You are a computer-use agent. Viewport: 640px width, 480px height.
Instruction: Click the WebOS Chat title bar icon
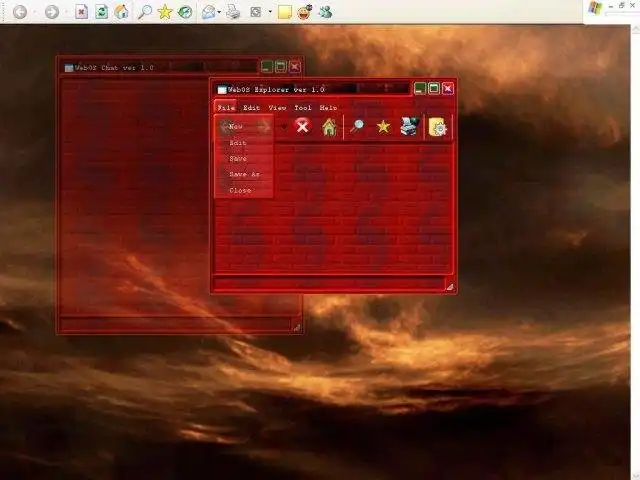(69, 68)
